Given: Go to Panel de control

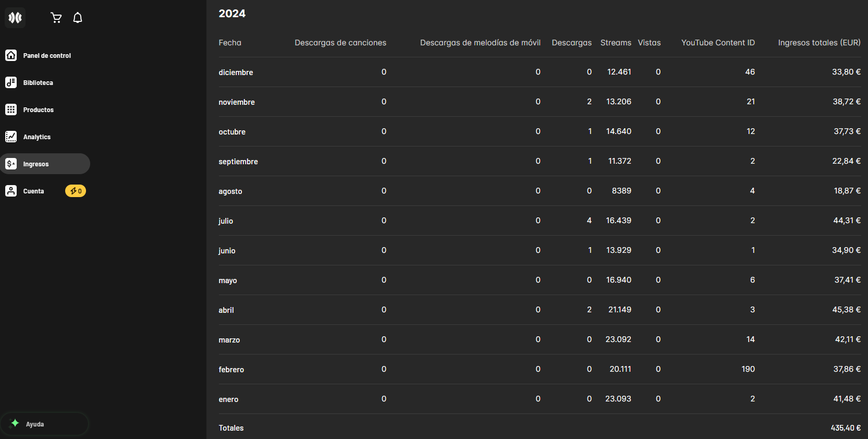Looking at the screenshot, I should [x=47, y=56].
